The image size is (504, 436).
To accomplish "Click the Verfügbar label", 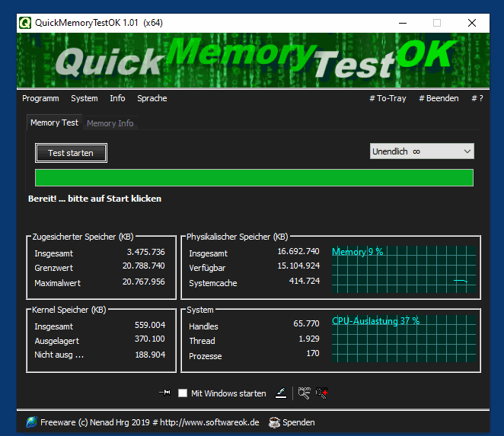I will click(x=207, y=268).
